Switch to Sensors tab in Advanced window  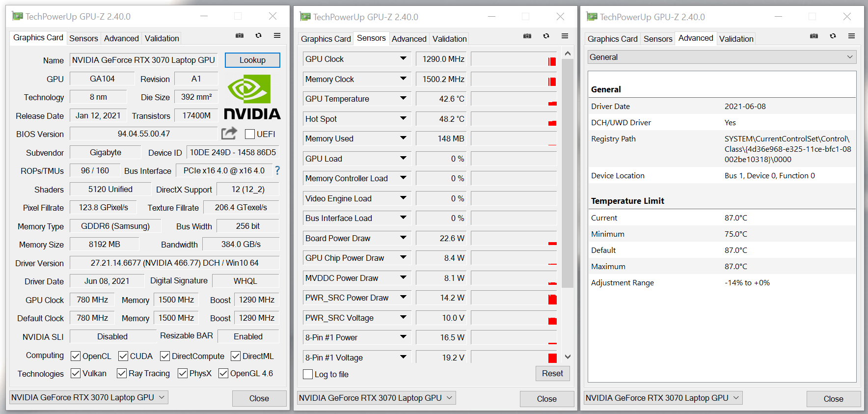(658, 39)
